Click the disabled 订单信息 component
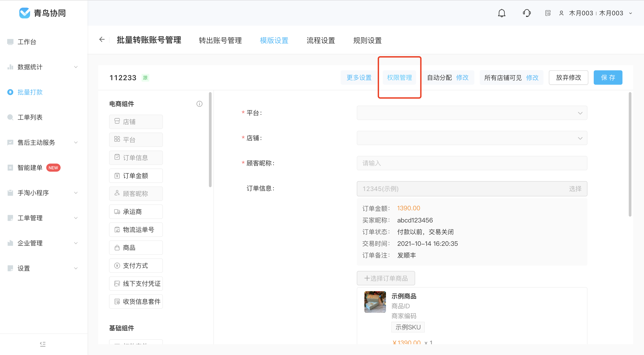 tap(136, 158)
